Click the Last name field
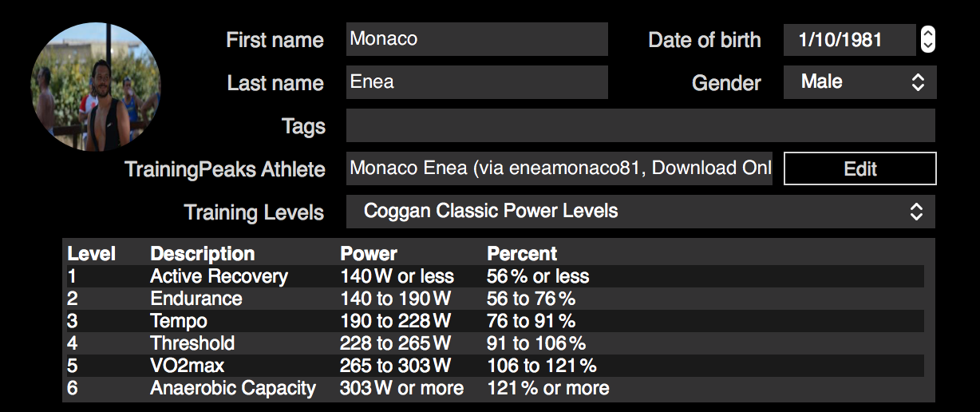The image size is (980, 412). [x=476, y=82]
